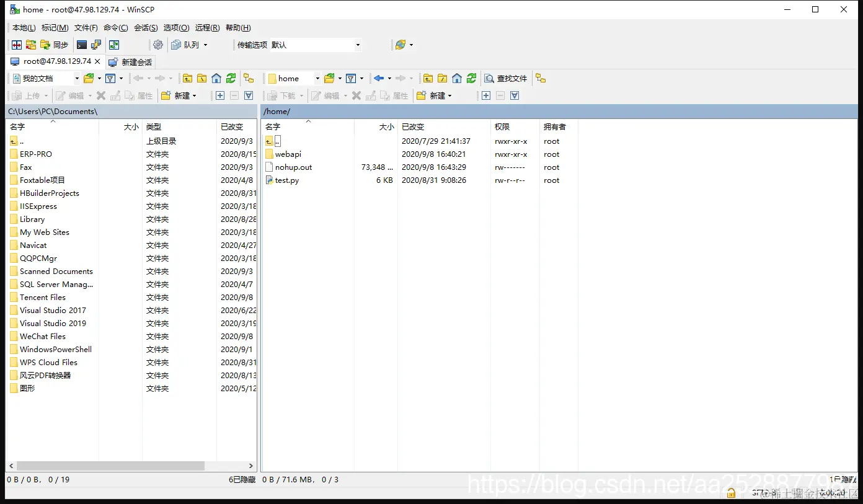
Task: Expand the local panel 新建 dropdown
Action: [195, 95]
